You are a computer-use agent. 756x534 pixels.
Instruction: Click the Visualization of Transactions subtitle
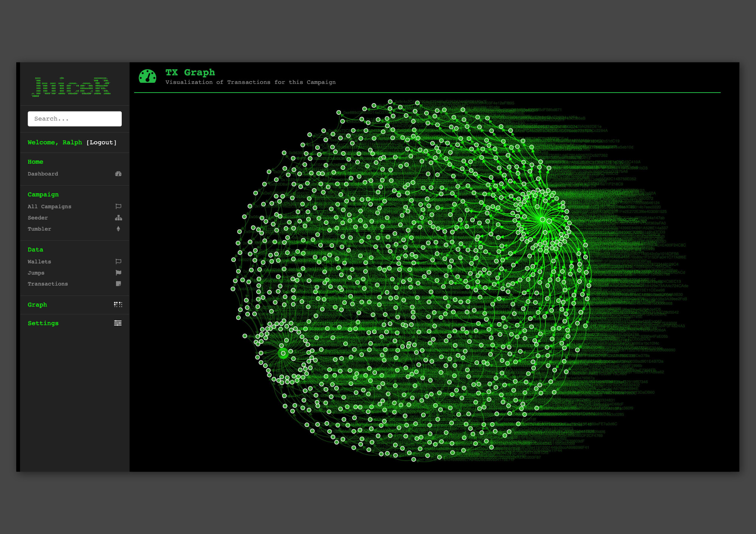250,82
